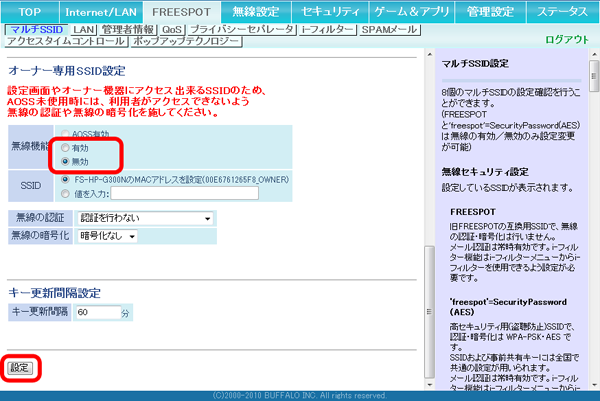Select the マルチSSID submenu
Viewport: 600px width, 401px height.
(x=37, y=29)
